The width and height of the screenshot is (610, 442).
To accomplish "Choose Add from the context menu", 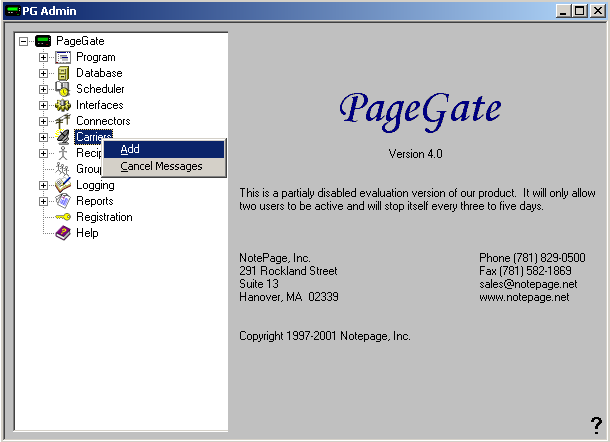I will click(x=164, y=149).
